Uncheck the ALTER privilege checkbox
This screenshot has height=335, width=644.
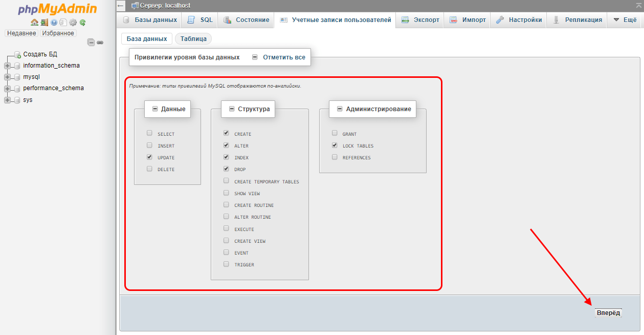(x=226, y=145)
